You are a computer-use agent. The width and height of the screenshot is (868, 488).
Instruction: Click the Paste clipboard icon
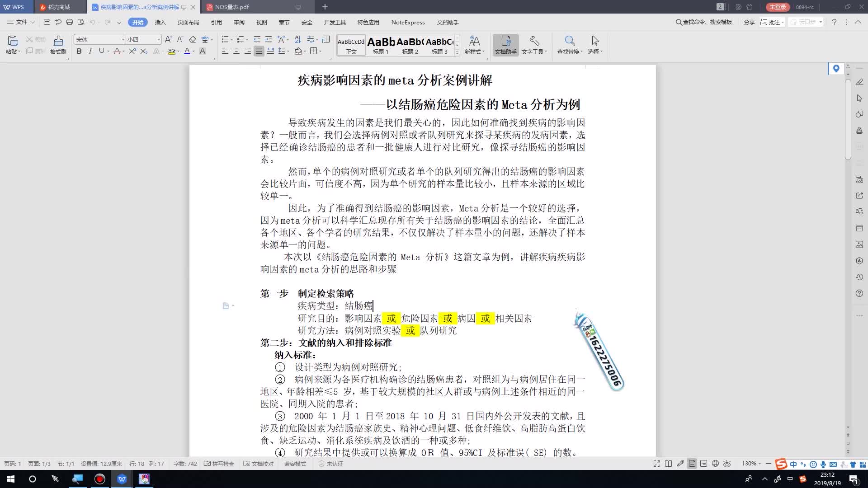[13, 41]
